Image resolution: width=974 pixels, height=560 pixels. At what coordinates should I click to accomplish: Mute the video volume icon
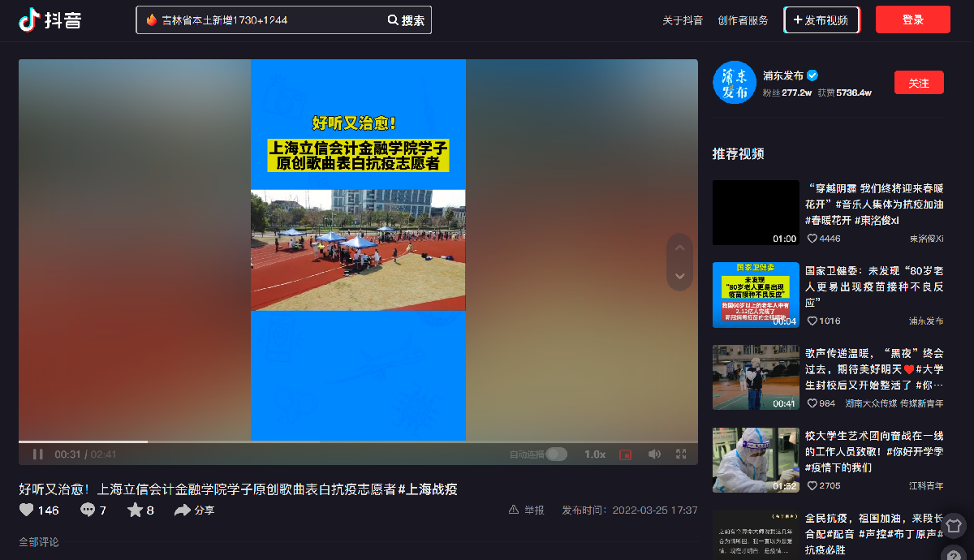[x=654, y=454]
